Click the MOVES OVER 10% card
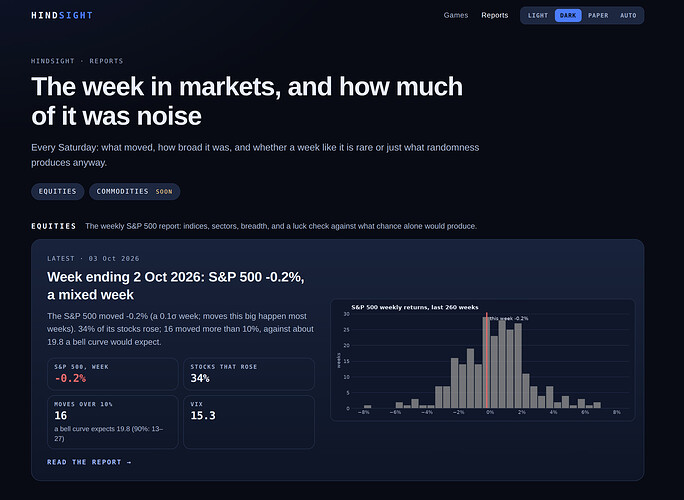This screenshot has height=500, width=684. click(113, 422)
